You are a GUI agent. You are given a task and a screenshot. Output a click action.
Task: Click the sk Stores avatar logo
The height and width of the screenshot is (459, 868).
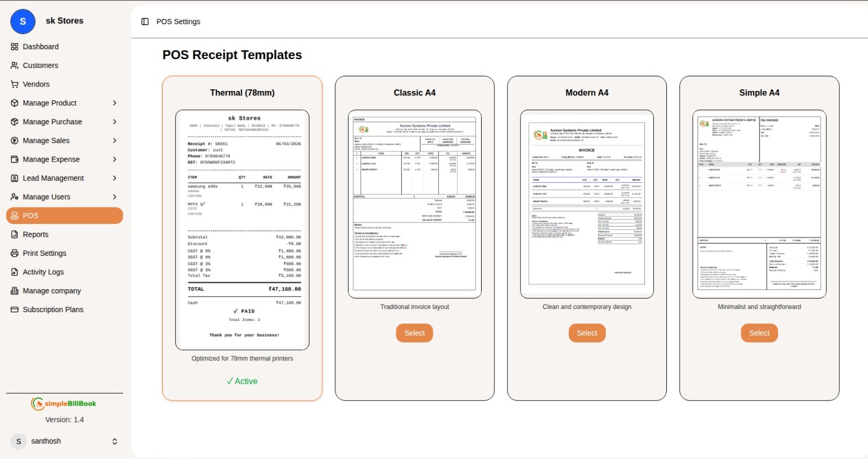tap(23, 21)
